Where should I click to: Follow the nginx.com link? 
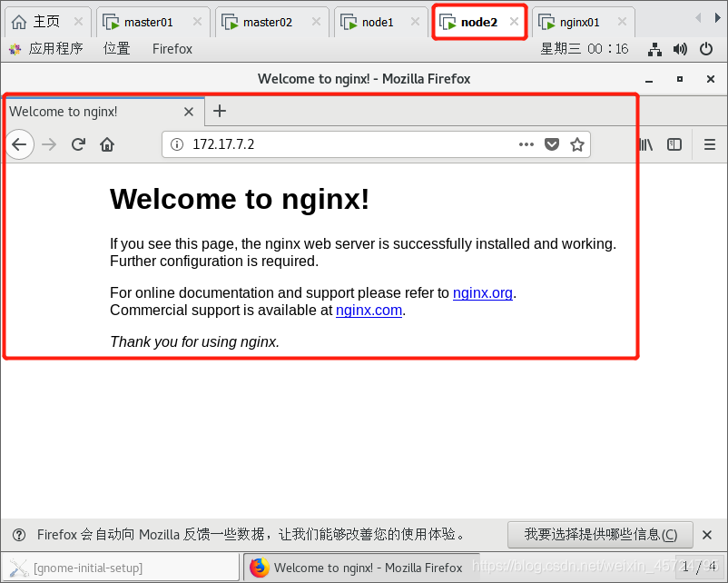tap(369, 311)
